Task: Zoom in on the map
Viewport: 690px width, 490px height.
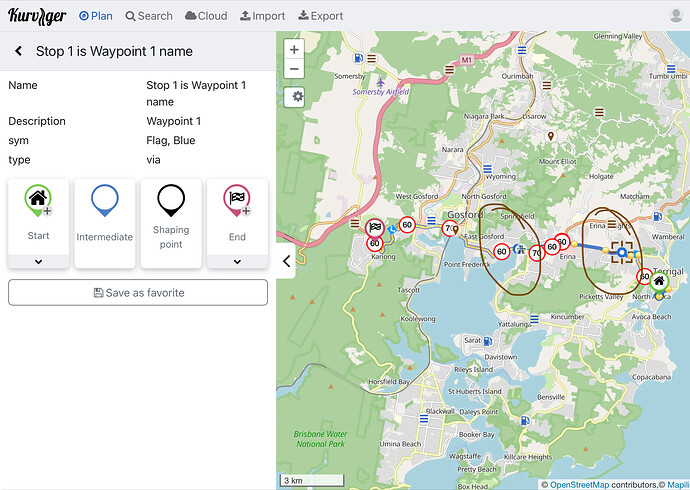Action: 294,49
